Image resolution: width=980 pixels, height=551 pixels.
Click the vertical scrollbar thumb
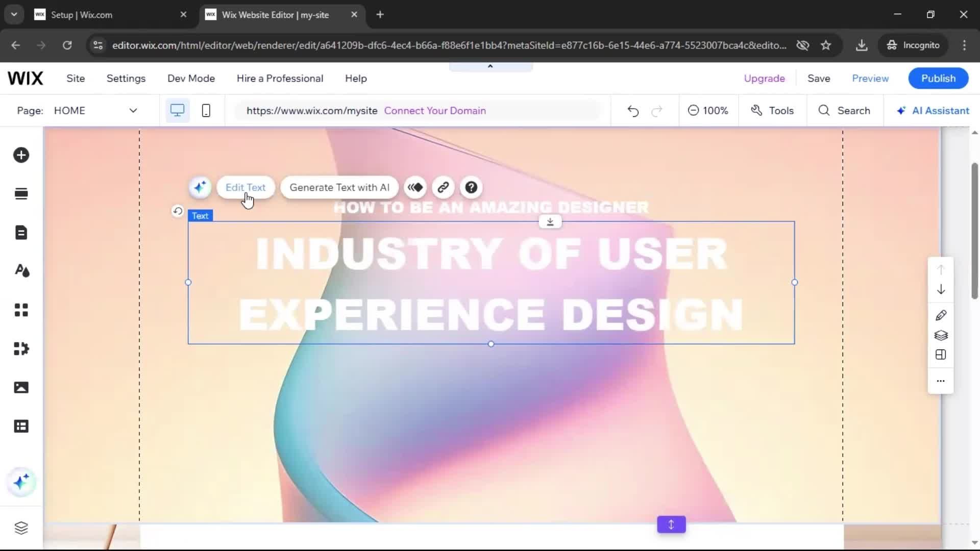(974, 231)
